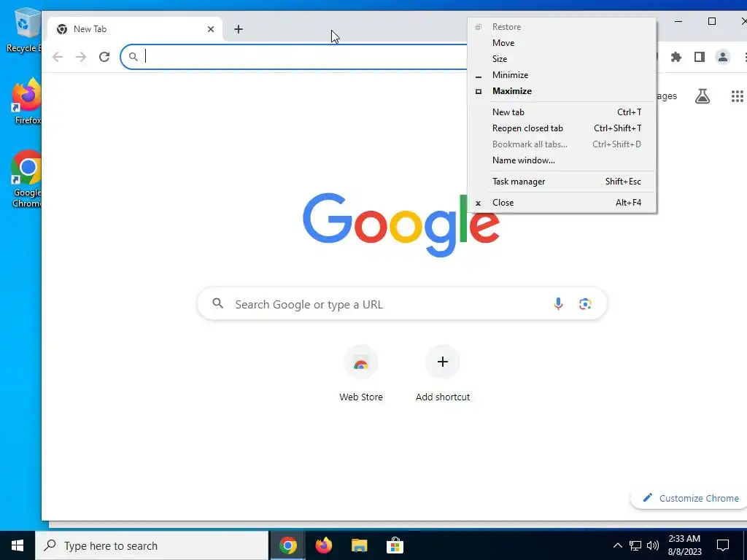
Task: Open the notification center icon
Action: [723, 545]
